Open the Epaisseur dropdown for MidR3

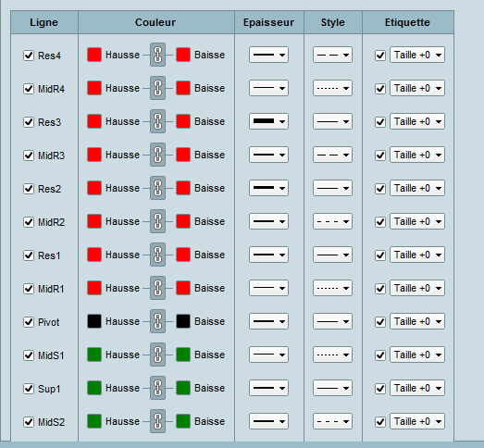268,155
